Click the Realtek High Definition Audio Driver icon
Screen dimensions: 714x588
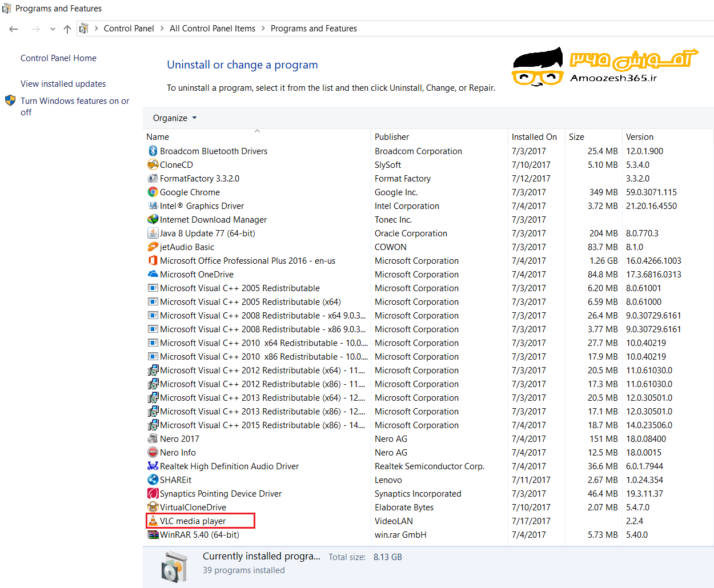pyautogui.click(x=153, y=466)
